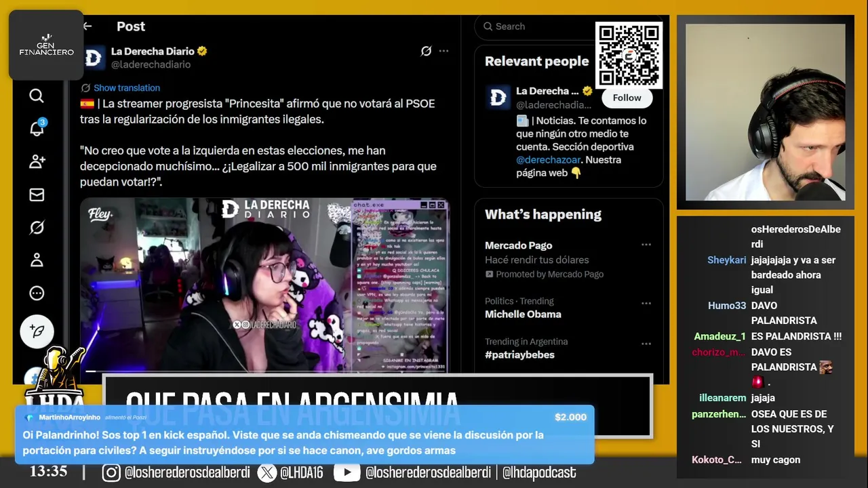Image resolution: width=868 pixels, height=488 pixels.
Task: Open Messages envelope icon
Action: pos(37,195)
